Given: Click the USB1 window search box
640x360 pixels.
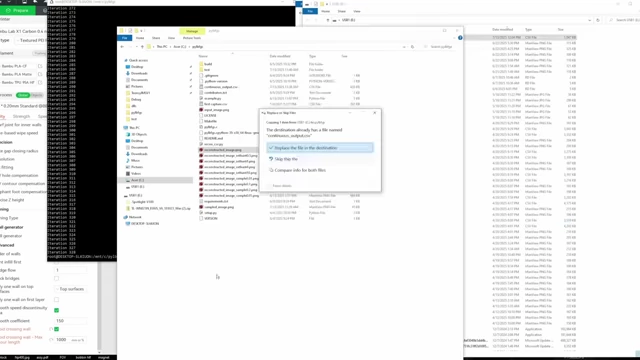Looking at the screenshot, I should (x=624, y=20).
